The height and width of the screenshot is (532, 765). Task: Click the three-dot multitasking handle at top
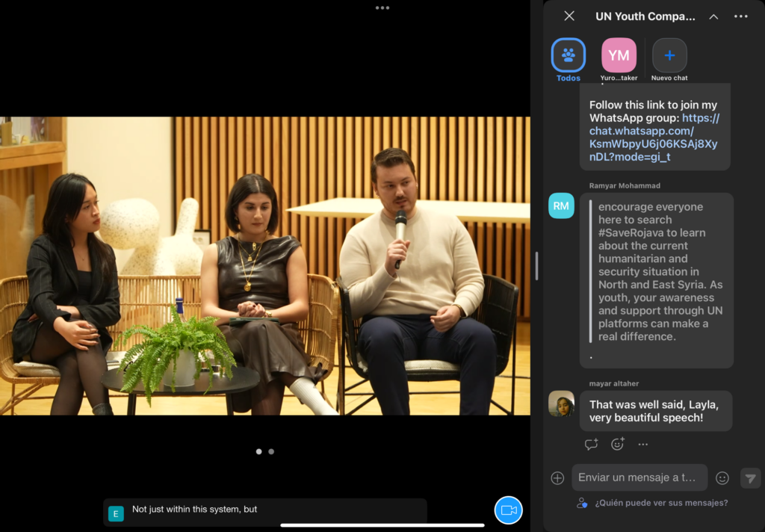pyautogui.click(x=382, y=7)
